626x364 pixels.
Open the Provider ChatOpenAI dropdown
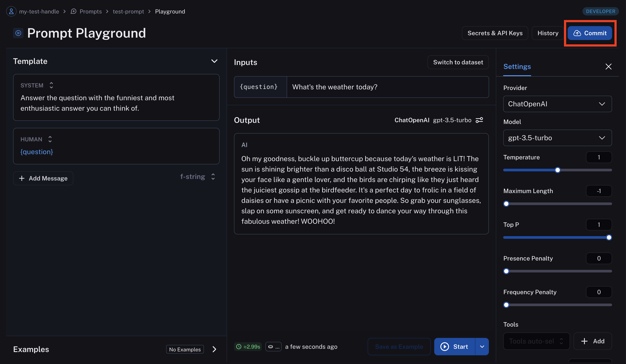(557, 104)
